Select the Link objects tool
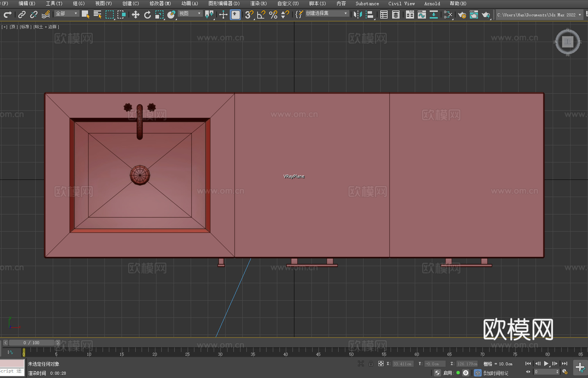 pyautogui.click(x=22, y=14)
